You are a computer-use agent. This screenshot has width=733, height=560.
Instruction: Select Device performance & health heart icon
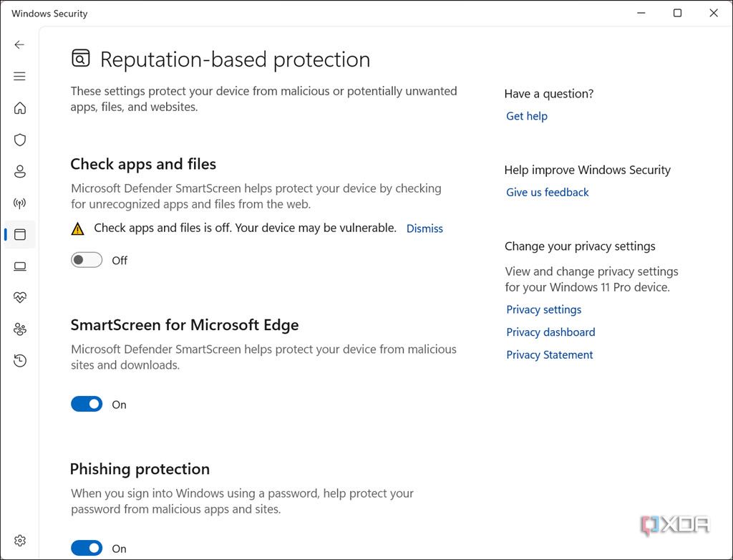(x=19, y=296)
